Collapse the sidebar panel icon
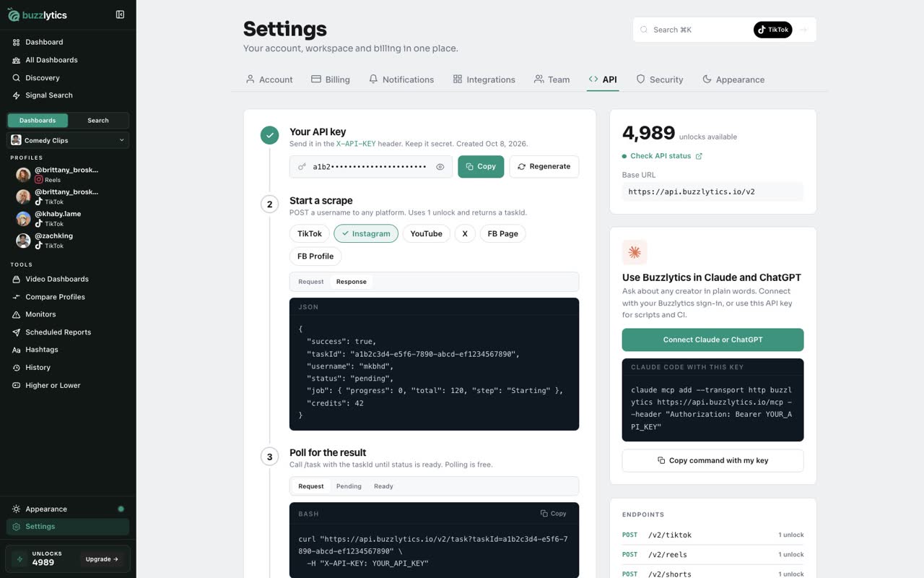 120,14
